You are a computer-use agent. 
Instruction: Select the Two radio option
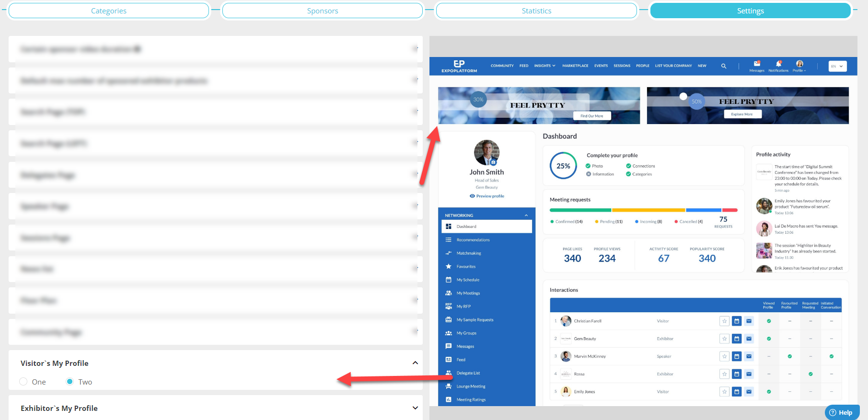pos(70,382)
